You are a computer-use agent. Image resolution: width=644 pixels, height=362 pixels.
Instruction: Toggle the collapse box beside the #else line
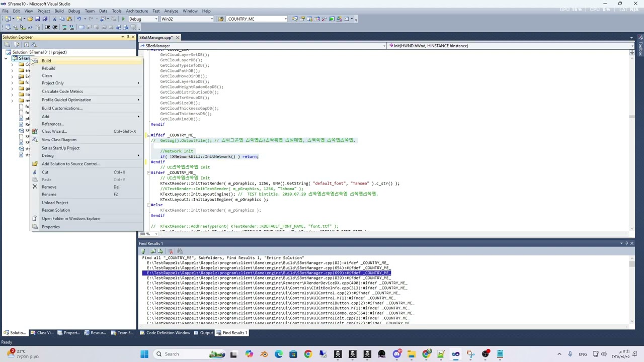point(148,205)
